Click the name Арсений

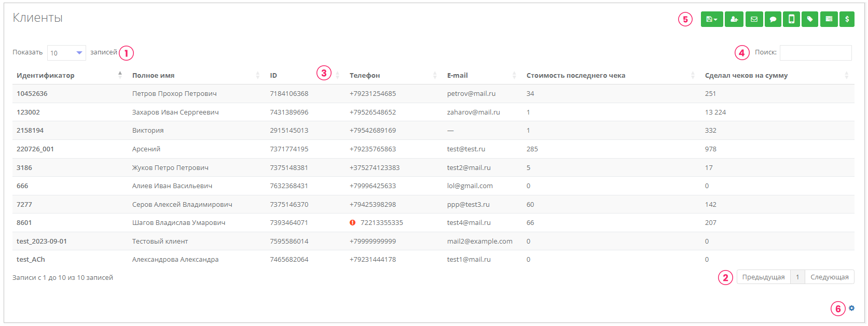[x=146, y=149]
